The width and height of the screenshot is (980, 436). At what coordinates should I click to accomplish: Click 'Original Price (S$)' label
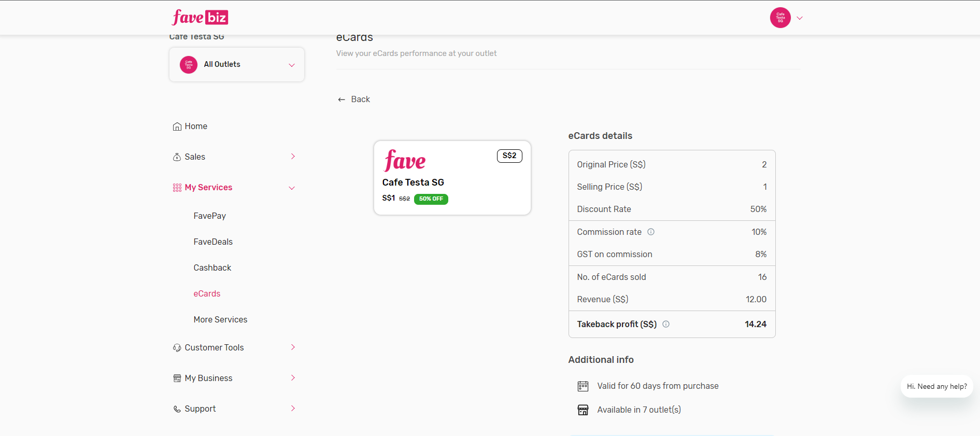[x=611, y=165]
